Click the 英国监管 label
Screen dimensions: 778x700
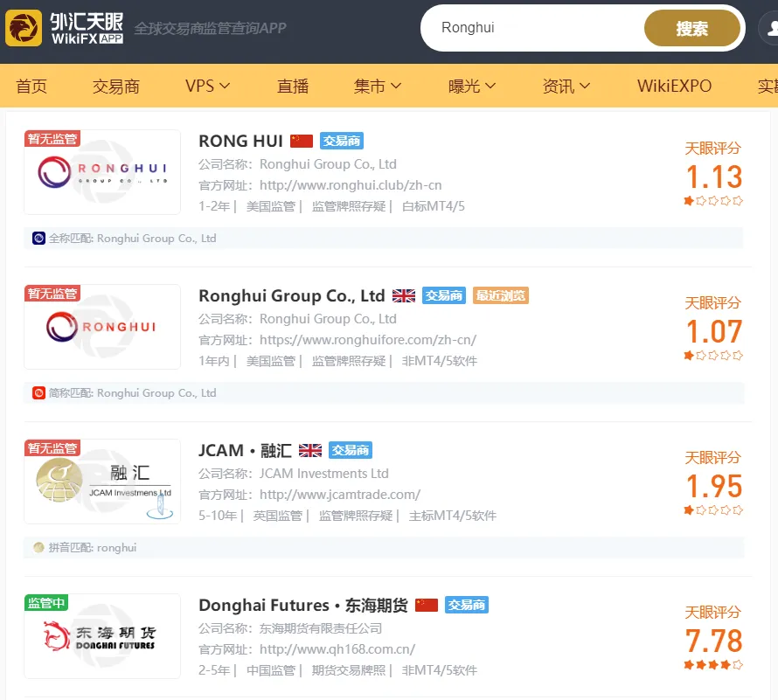pos(277,516)
